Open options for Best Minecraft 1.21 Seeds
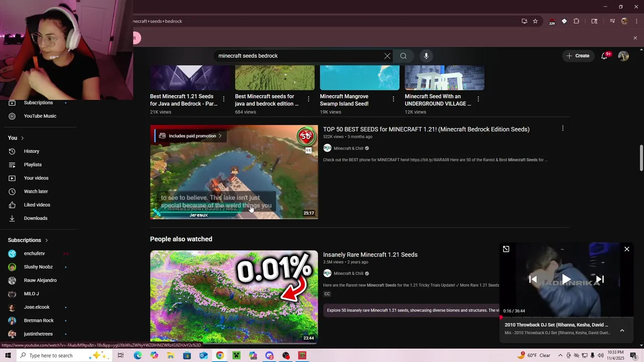The width and height of the screenshot is (644, 362). (223, 99)
